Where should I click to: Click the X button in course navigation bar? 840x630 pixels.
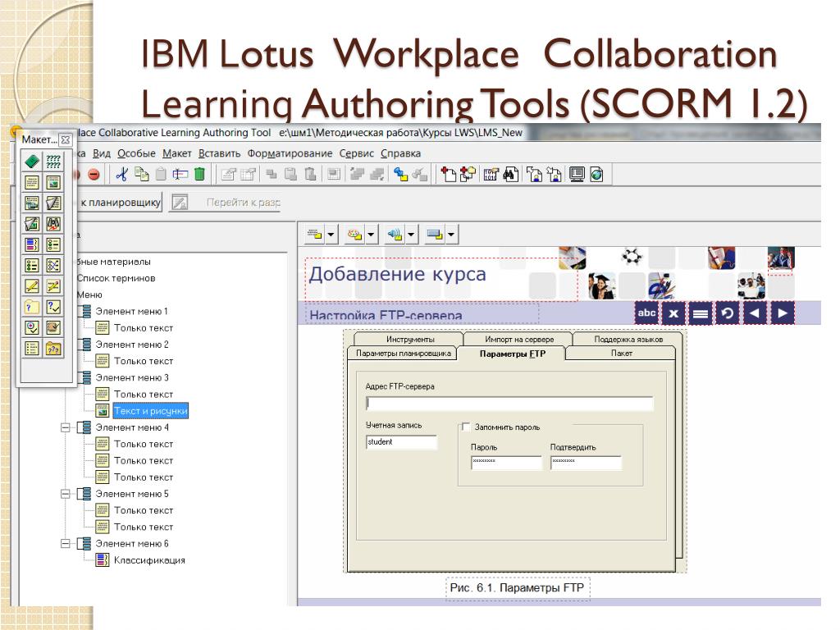pos(673,313)
